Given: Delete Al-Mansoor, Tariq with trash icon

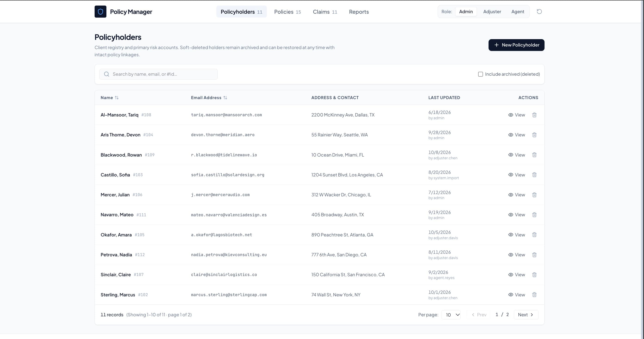Looking at the screenshot, I should [534, 115].
